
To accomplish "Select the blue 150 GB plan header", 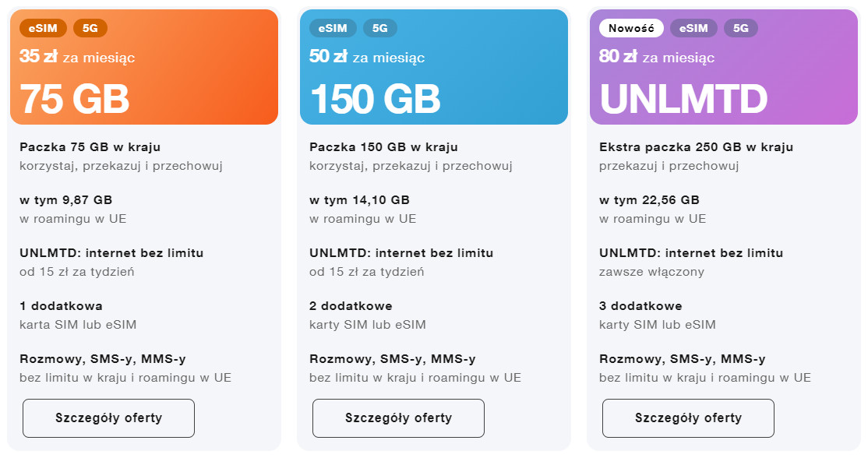I will pyautogui.click(x=434, y=67).
